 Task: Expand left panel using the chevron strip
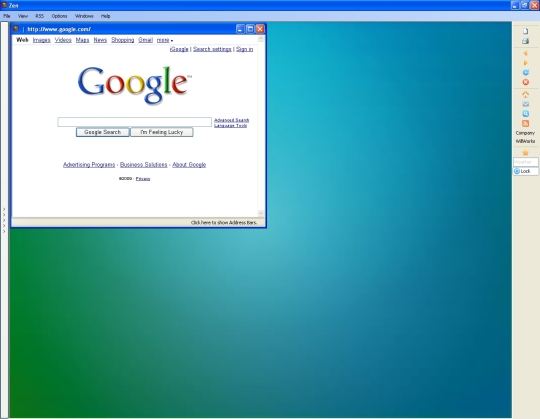pyautogui.click(x=4, y=220)
